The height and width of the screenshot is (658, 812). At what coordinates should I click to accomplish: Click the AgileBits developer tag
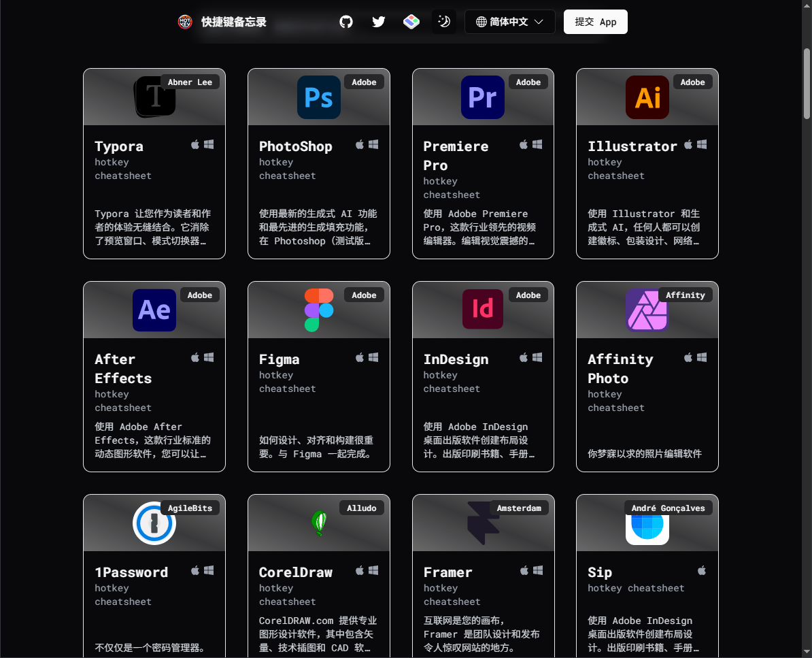(x=190, y=508)
